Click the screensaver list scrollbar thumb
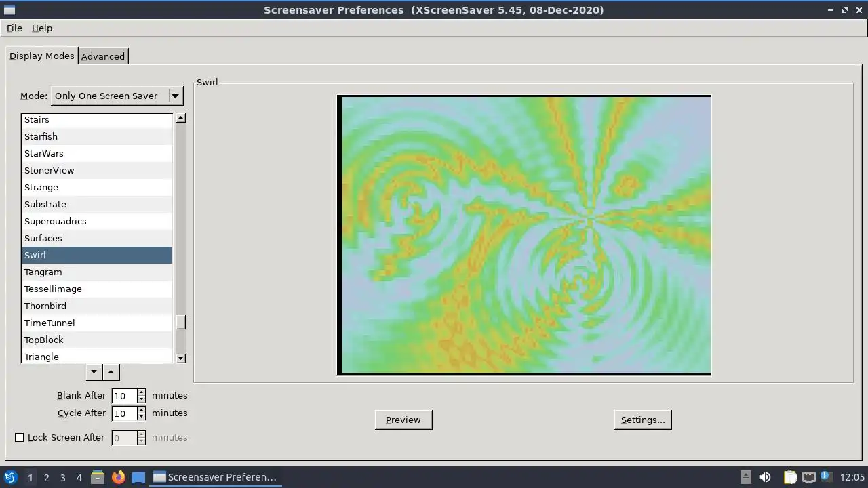Image resolution: width=868 pixels, height=488 pixels. point(180,322)
